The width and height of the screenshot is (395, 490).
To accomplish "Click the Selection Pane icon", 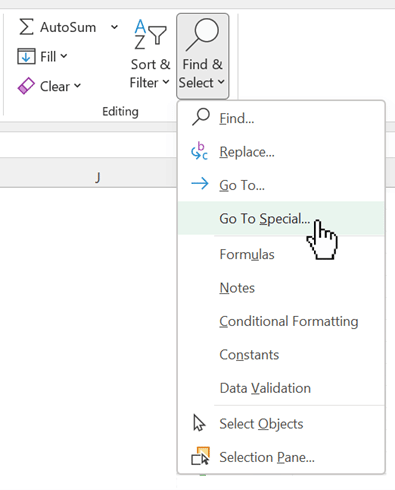I will click(x=200, y=456).
